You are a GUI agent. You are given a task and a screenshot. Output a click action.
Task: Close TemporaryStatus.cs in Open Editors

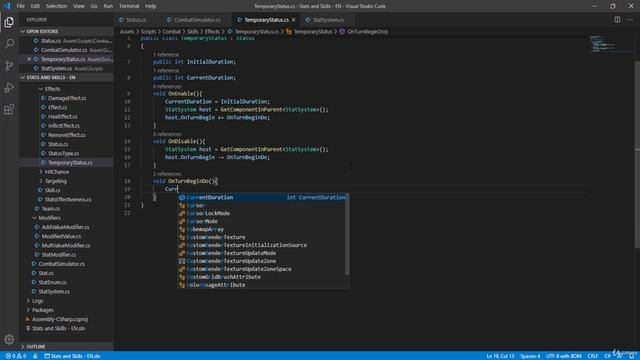pos(29,59)
